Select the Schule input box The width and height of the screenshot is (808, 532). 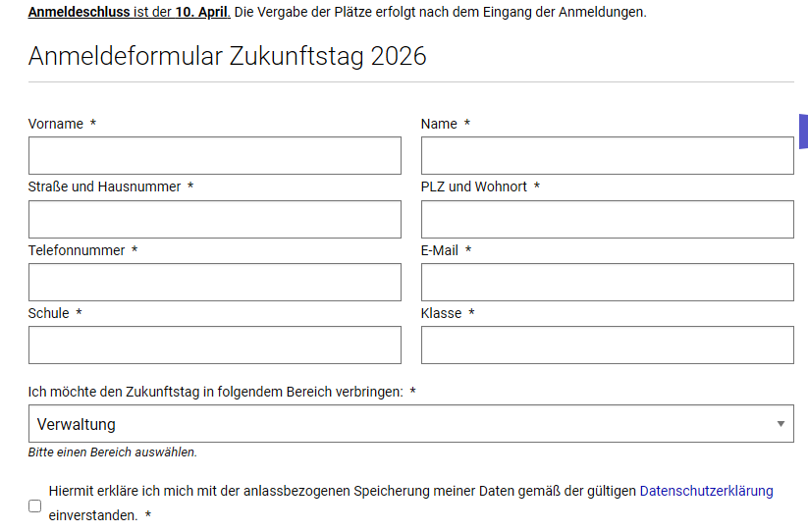pyautogui.click(x=214, y=345)
